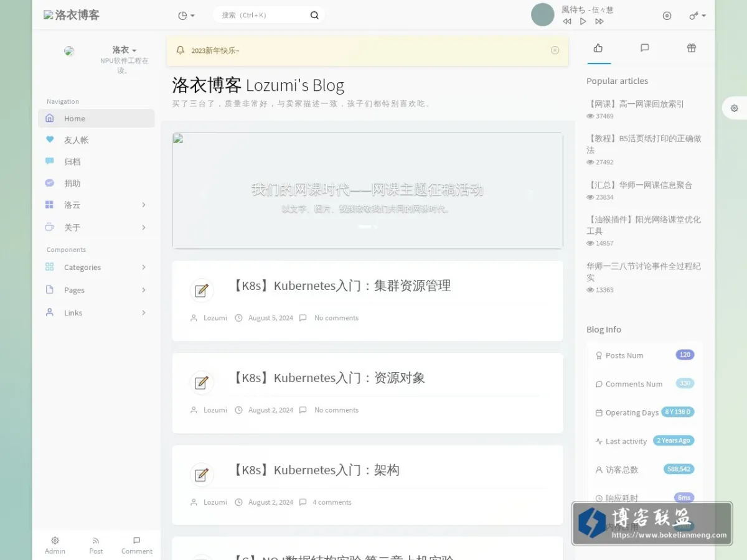Open the 洛衣 profile dropdown
The height and width of the screenshot is (560, 747).
(x=125, y=50)
